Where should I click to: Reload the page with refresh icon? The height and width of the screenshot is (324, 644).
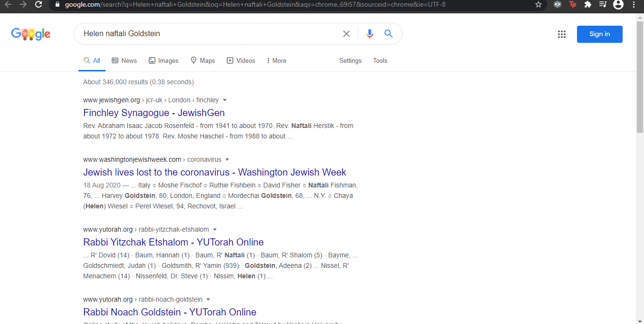pyautogui.click(x=39, y=4)
